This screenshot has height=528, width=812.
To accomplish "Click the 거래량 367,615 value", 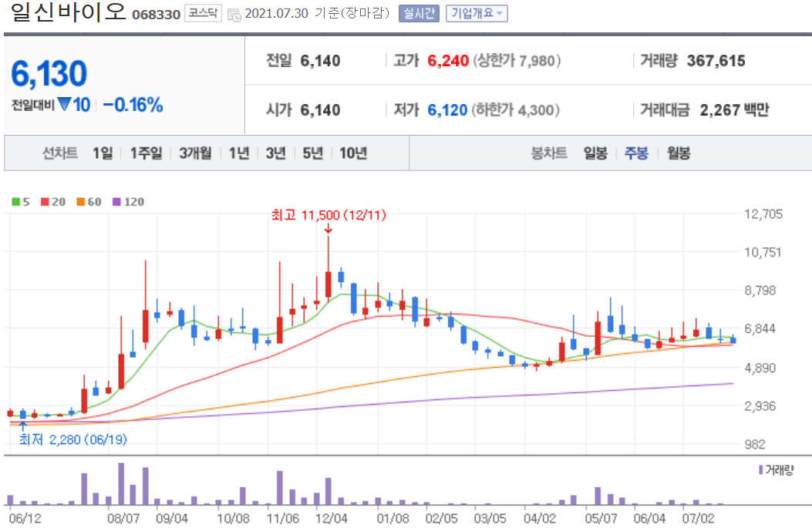I will click(x=716, y=61).
